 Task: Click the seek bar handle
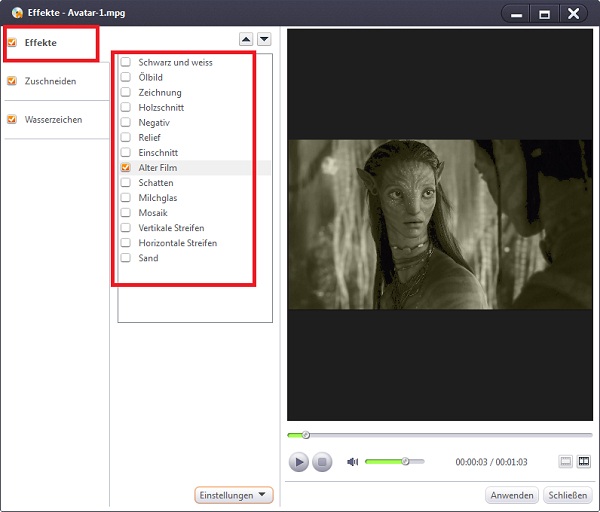305,435
